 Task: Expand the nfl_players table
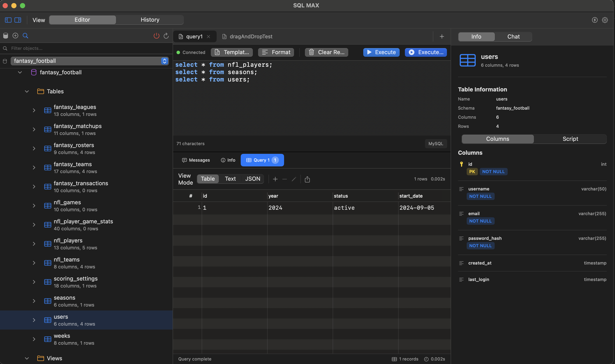pos(34,244)
